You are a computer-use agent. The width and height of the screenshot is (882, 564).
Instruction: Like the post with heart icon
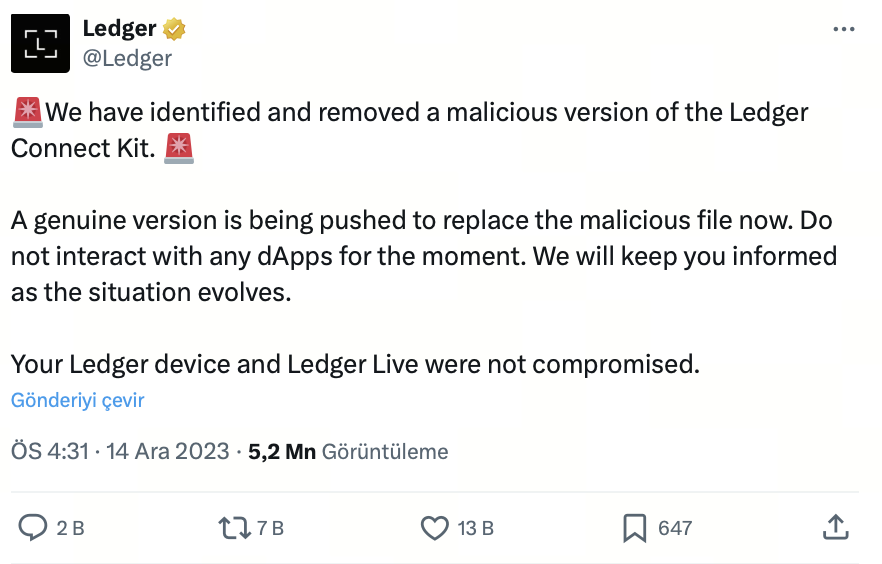coord(434,527)
